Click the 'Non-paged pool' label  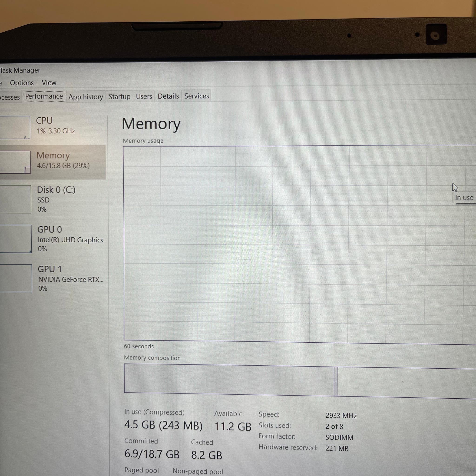(198, 471)
